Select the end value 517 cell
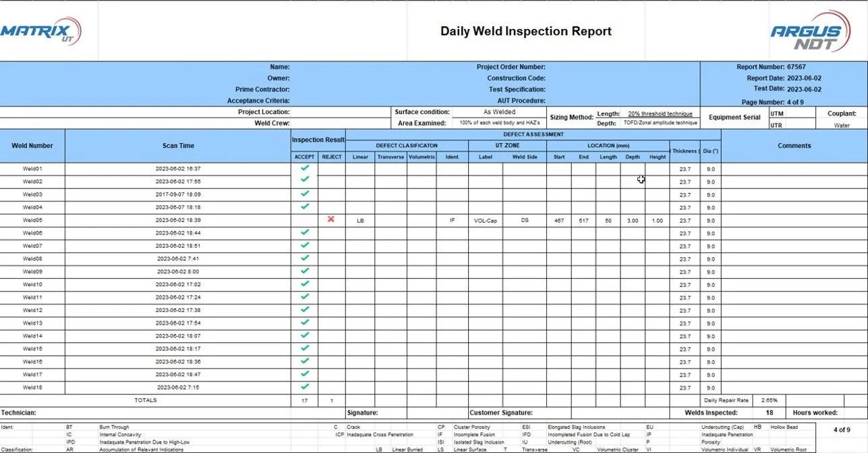 pos(583,220)
